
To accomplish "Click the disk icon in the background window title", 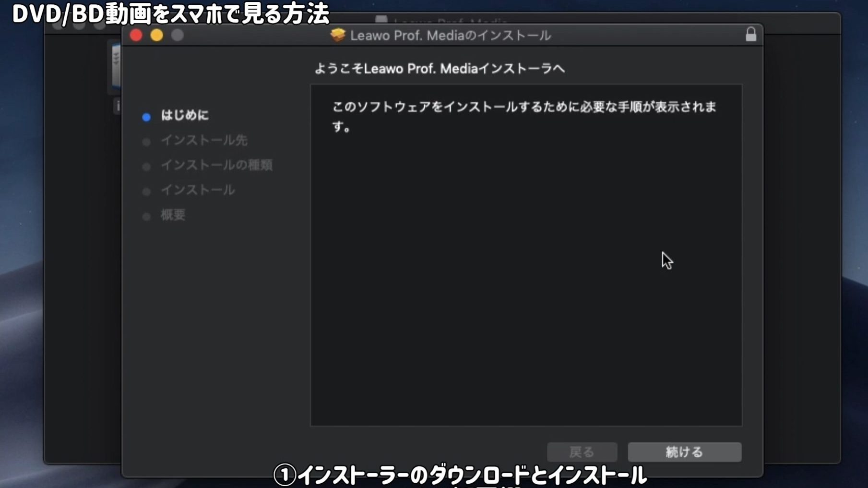I will 381,20.
